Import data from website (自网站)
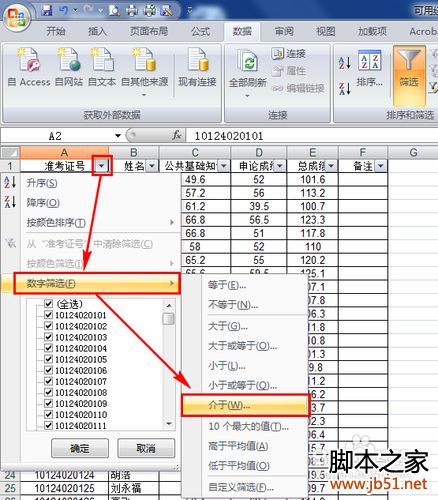The width and height of the screenshot is (438, 500). pos(69,68)
